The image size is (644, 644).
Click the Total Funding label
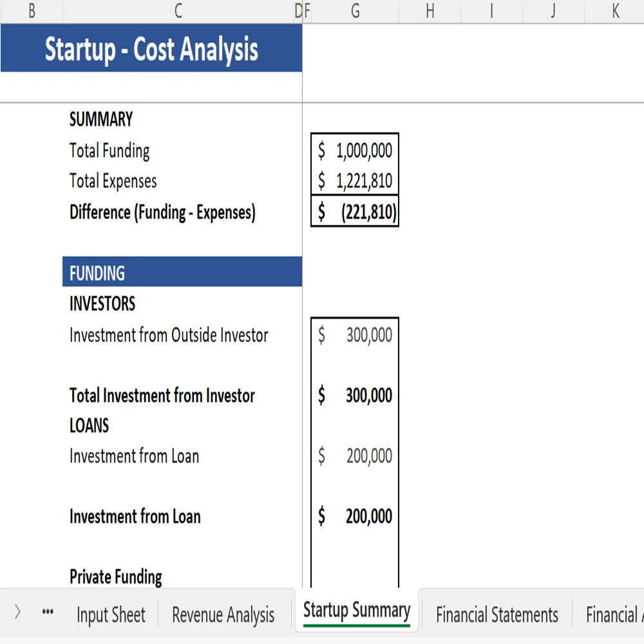pos(109,150)
